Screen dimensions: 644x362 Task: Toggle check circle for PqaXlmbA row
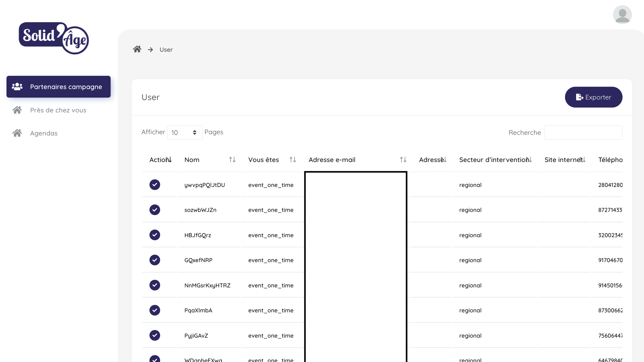(x=155, y=310)
